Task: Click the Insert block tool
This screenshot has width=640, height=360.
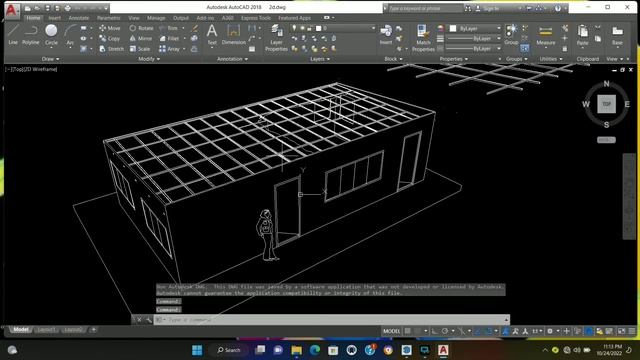Action: 386,34
